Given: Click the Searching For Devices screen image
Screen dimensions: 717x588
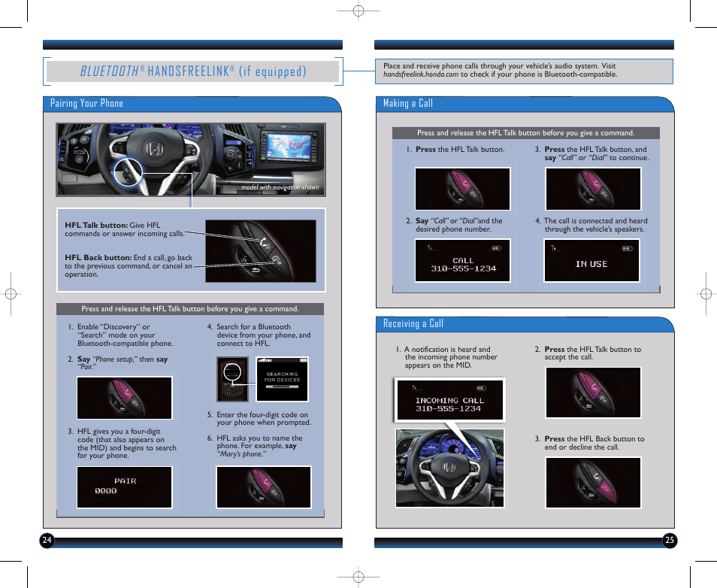Looking at the screenshot, I should point(282,379).
